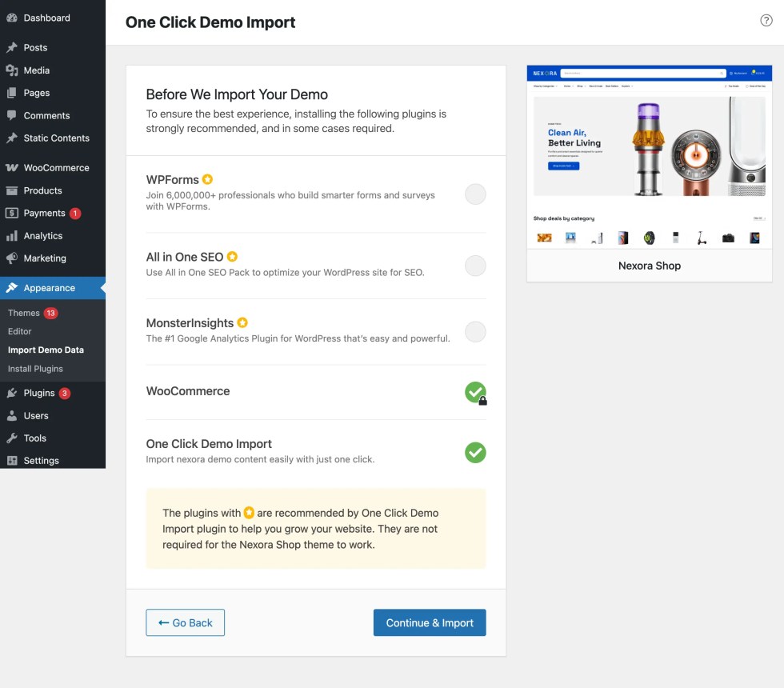Click the WooCommerce logo icon
This screenshot has width=784, height=688.
[x=12, y=168]
